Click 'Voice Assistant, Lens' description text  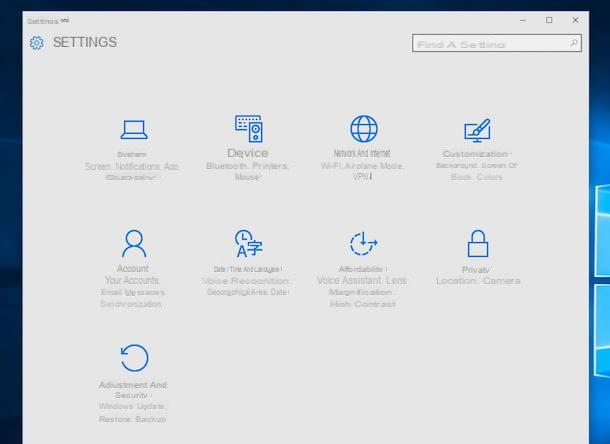pos(362,280)
